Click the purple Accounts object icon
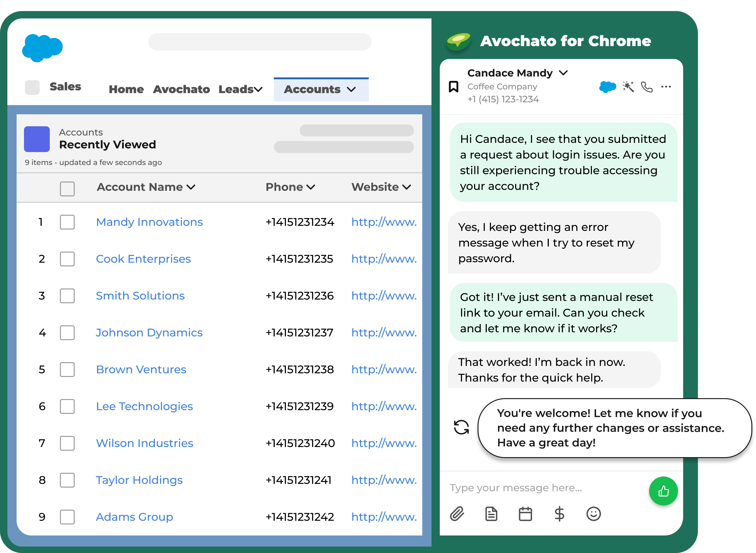756x553 pixels. tap(37, 139)
